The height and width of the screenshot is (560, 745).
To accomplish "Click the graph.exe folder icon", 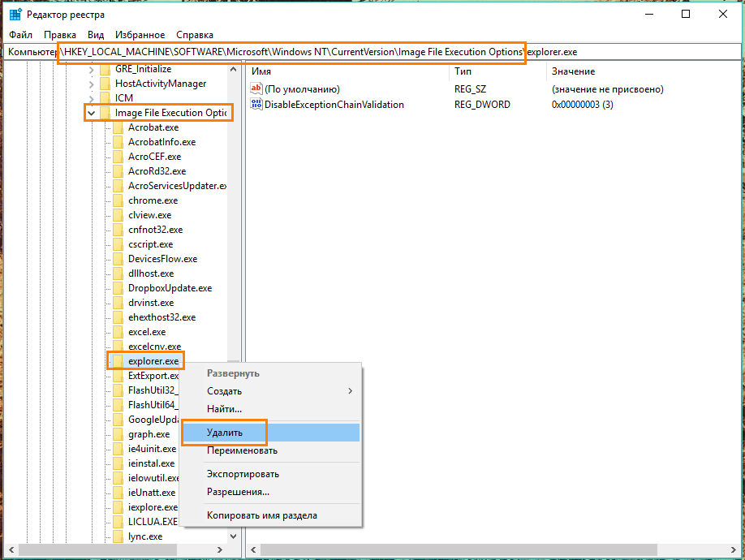I will click(118, 434).
